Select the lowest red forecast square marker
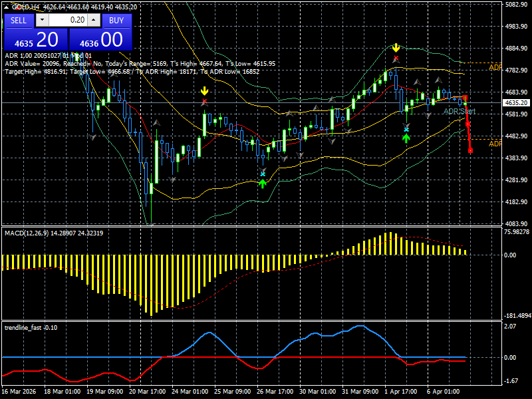Viewport: 532px width, 399px height. click(x=470, y=151)
